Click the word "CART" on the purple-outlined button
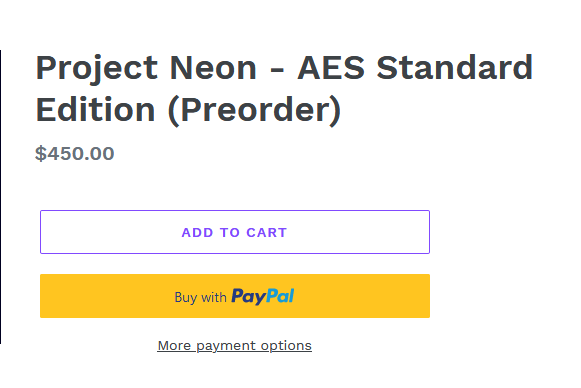 pos(267,232)
